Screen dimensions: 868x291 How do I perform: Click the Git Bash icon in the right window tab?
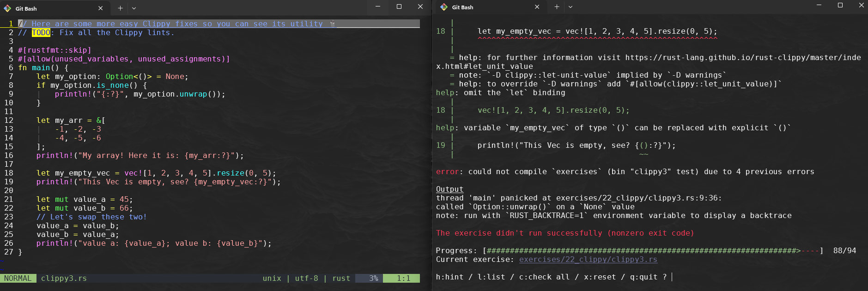coord(444,7)
